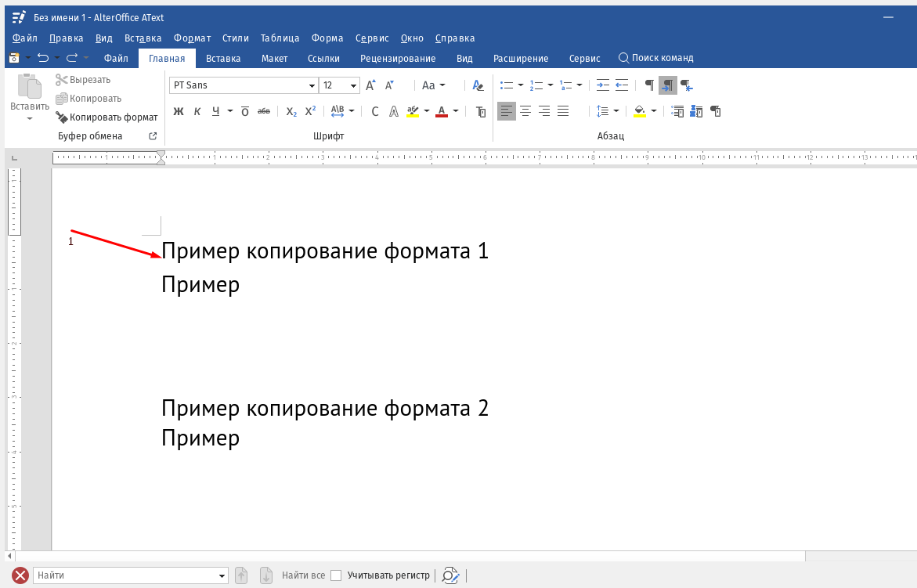Click the paragraph icon after the fill color arrow
The width and height of the screenshot is (917, 588).
677,111
